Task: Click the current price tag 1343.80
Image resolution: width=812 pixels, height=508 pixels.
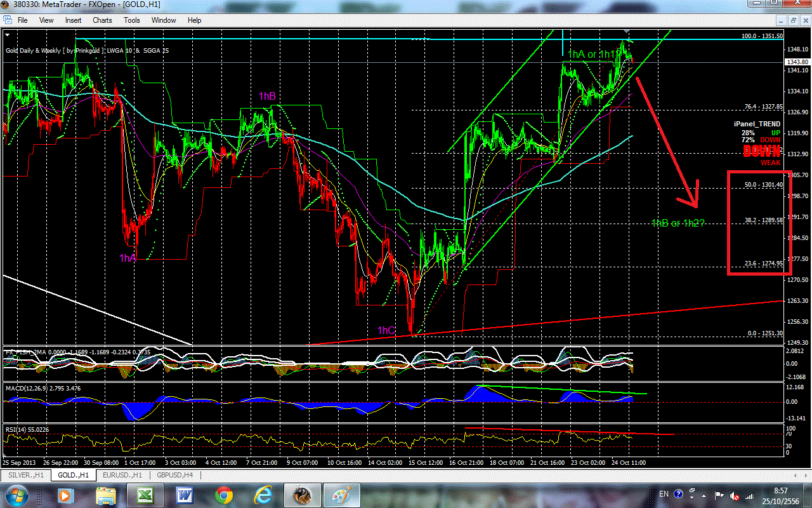Action: [797, 62]
